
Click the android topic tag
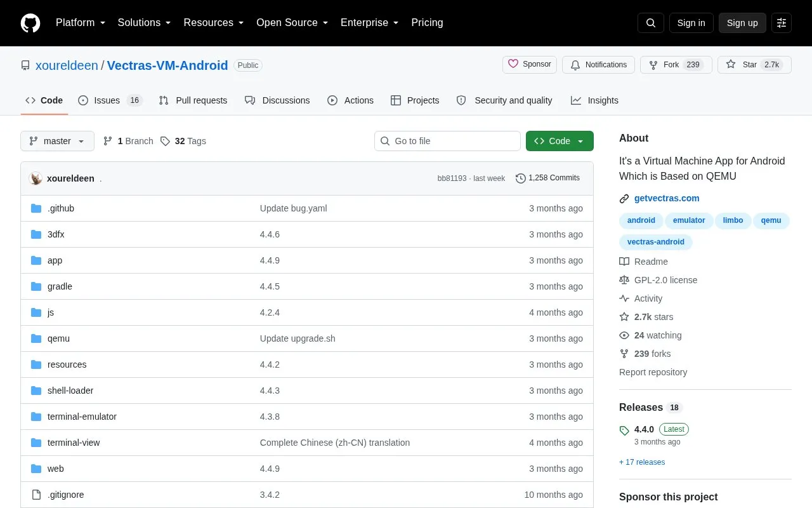coord(641,220)
